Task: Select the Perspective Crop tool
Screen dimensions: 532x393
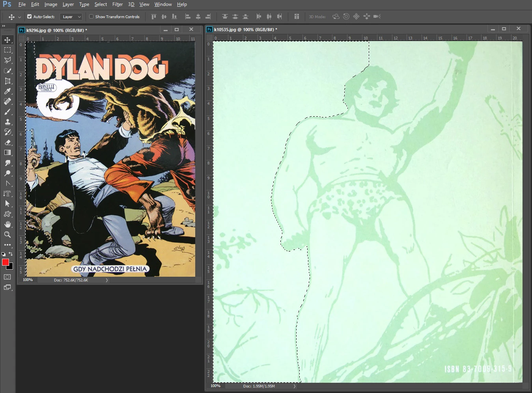Action: 7,81
